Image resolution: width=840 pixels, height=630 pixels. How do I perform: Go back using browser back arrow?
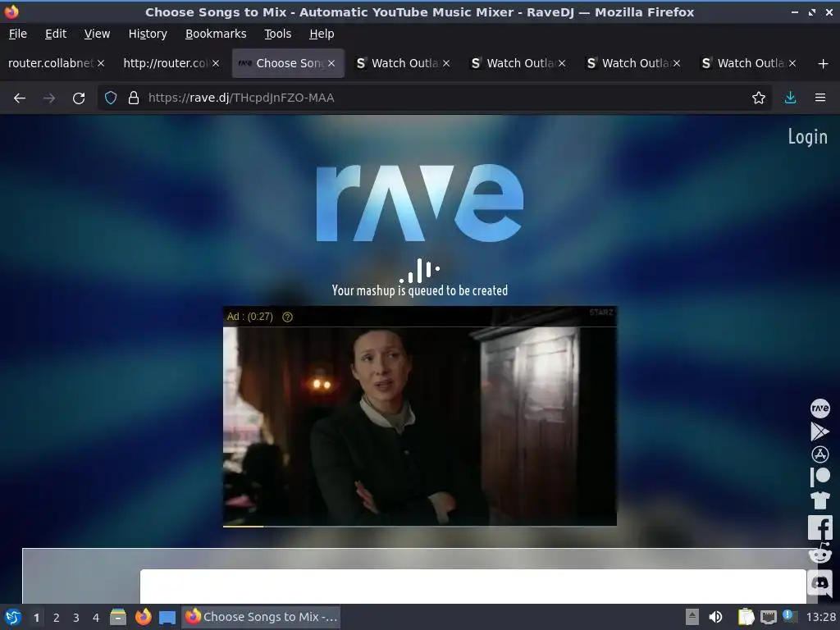tap(20, 98)
